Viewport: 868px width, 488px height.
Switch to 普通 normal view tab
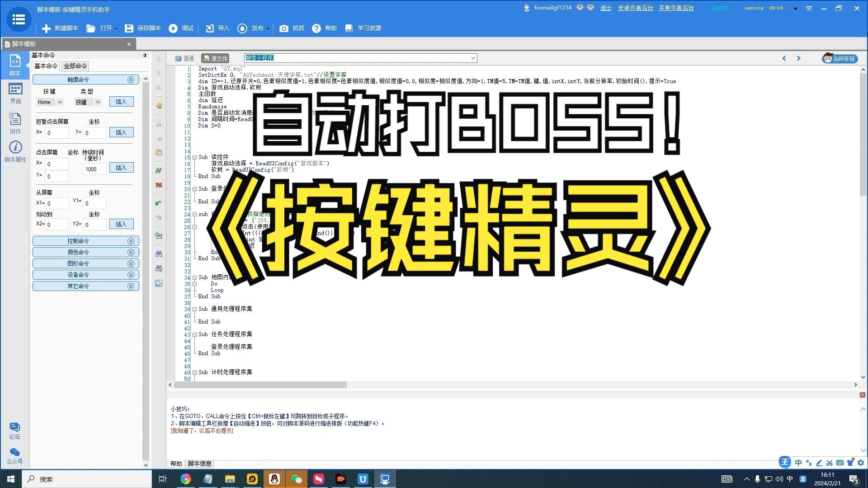click(x=185, y=58)
